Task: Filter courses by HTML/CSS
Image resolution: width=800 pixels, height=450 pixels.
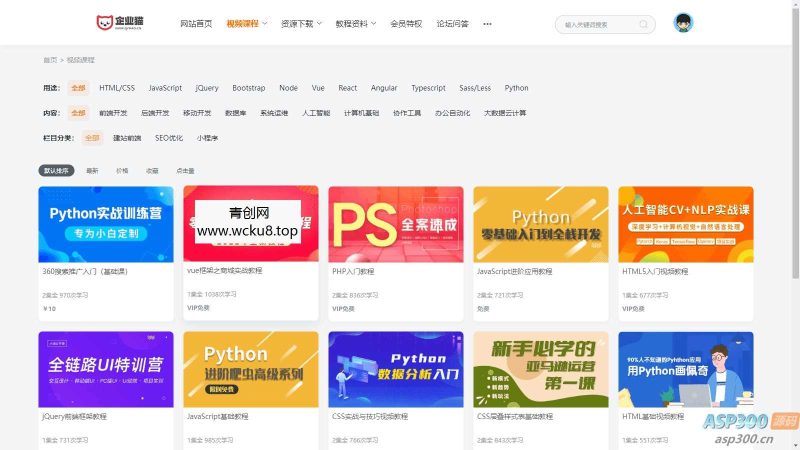Action: coord(117,88)
